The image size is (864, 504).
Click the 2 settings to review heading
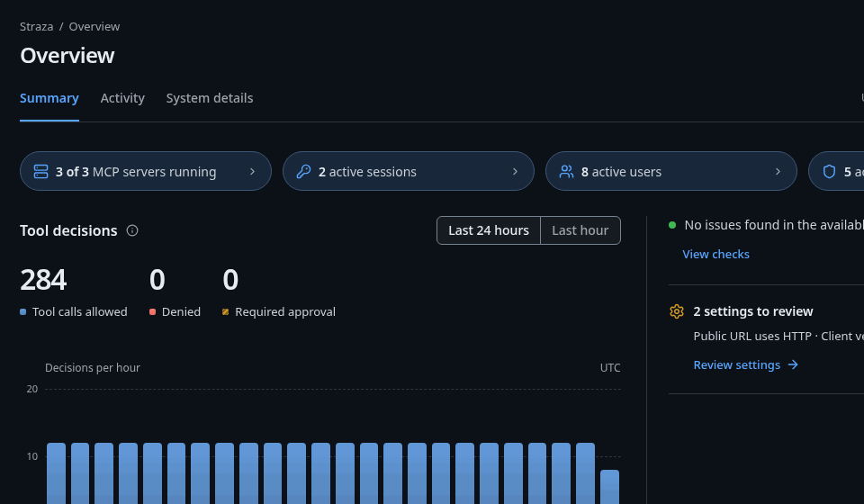(752, 311)
